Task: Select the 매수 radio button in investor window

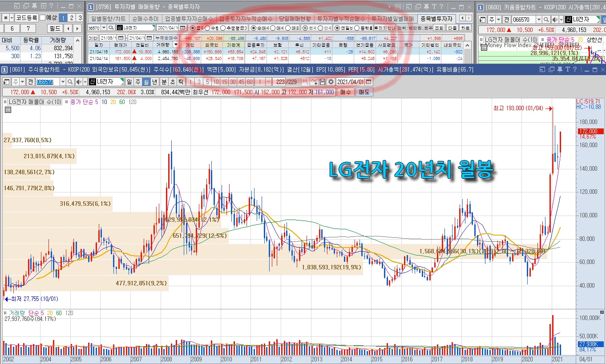Action: tap(273, 28)
